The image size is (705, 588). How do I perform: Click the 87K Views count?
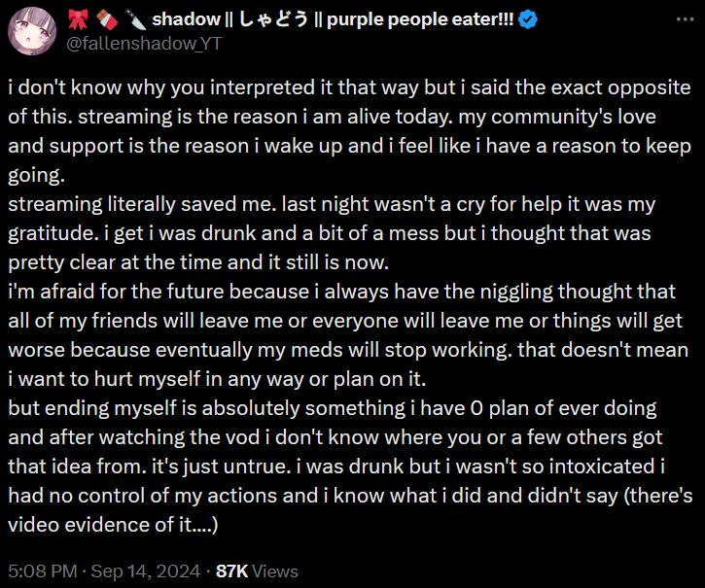[257, 571]
